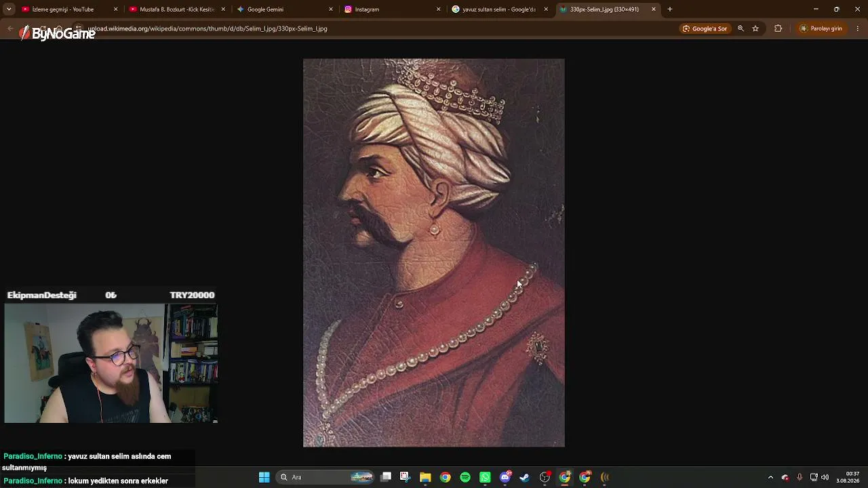Click the Selim I portrait image

pyautogui.click(x=434, y=253)
